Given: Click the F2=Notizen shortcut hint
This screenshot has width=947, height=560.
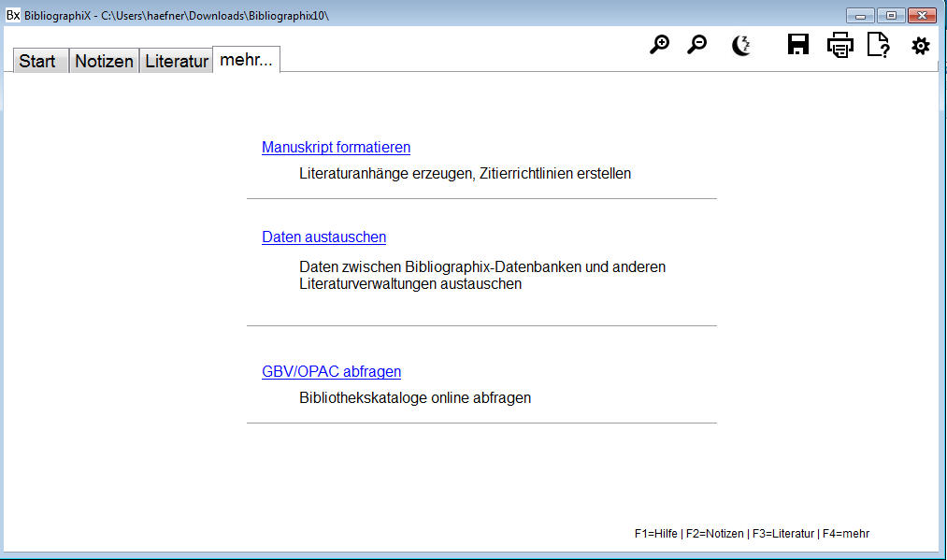Looking at the screenshot, I should pyautogui.click(x=714, y=534).
